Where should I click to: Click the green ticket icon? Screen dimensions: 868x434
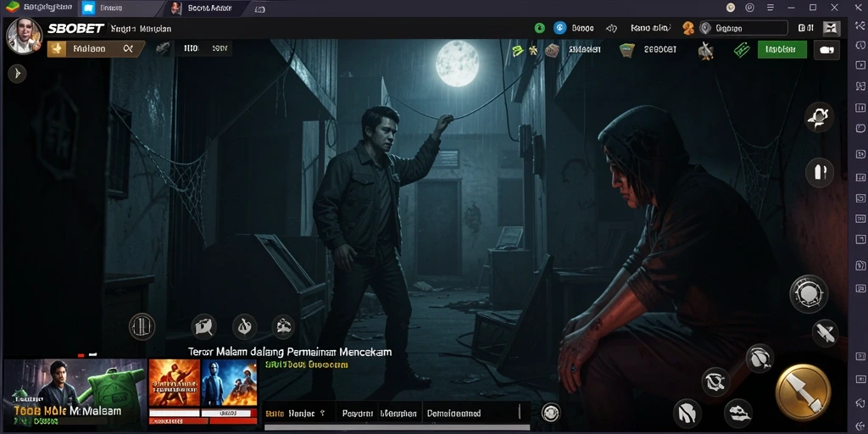(741, 50)
